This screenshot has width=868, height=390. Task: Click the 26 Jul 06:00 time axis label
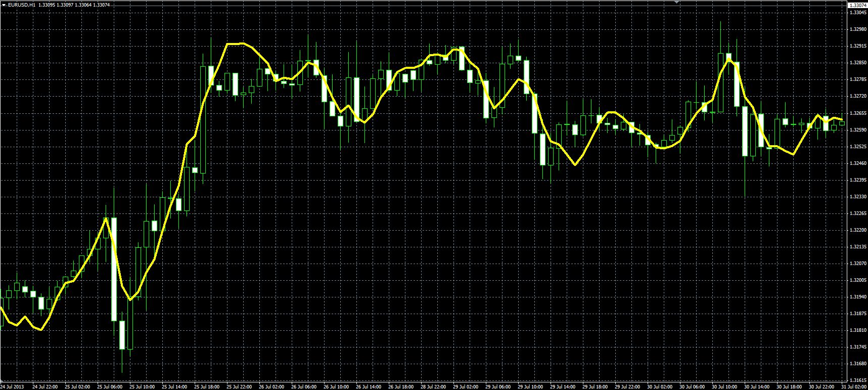click(304, 387)
